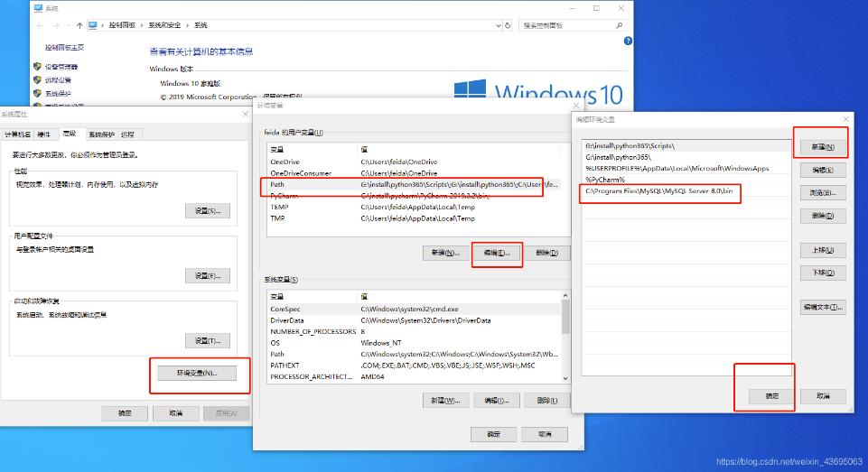Open the 系统保护 tab in System Properties

point(101,134)
